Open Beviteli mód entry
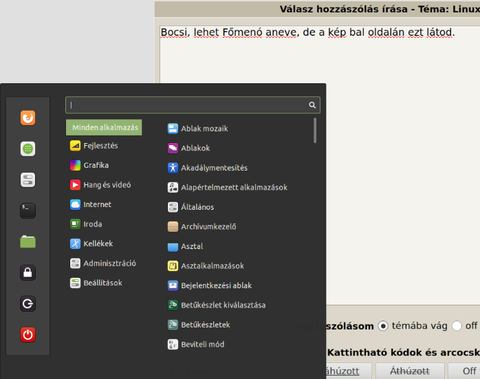 [196, 344]
